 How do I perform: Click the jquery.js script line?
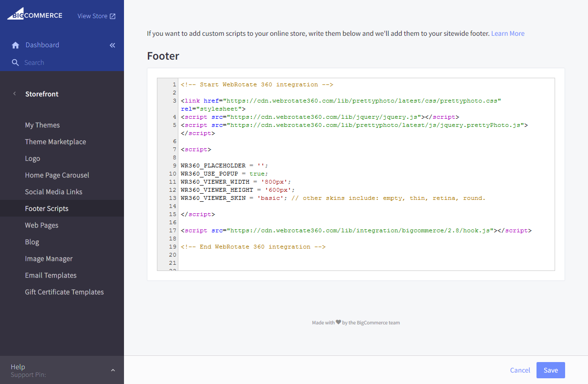point(320,117)
